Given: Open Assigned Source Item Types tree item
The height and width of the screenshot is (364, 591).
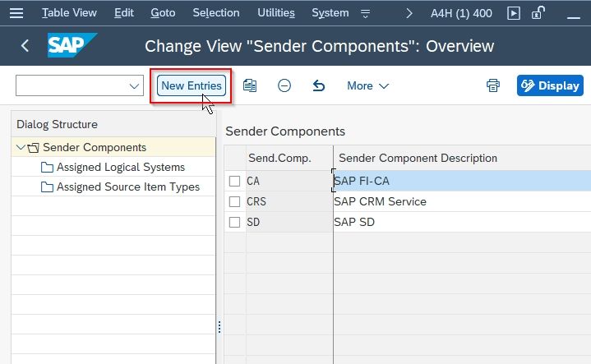Looking at the screenshot, I should tap(128, 187).
